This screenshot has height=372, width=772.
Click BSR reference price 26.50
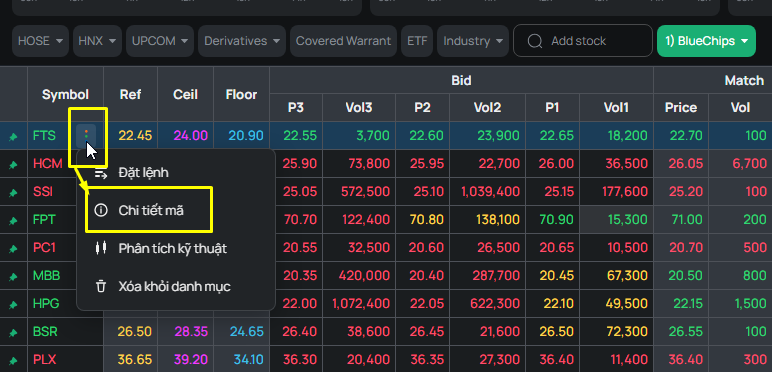pyautogui.click(x=135, y=332)
